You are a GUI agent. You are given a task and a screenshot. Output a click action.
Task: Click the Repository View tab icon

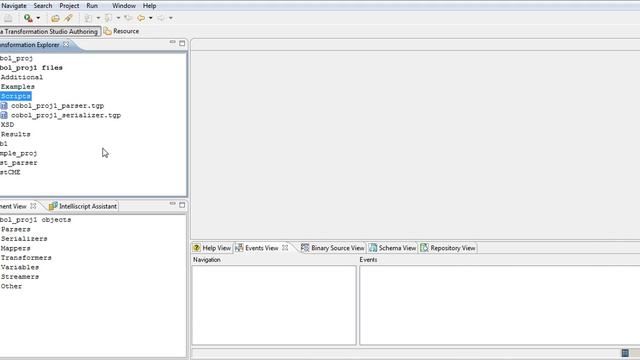pos(424,248)
